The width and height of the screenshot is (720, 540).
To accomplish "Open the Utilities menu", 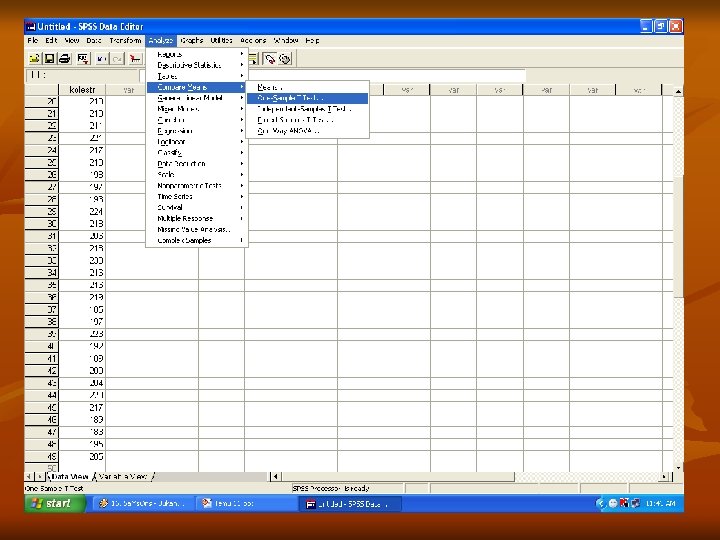I will tap(221, 40).
